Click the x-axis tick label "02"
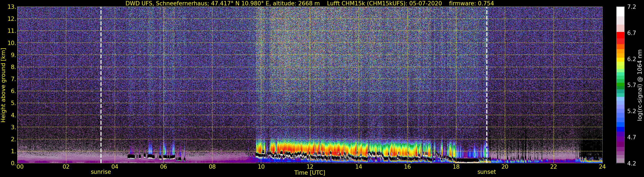 pos(66,167)
